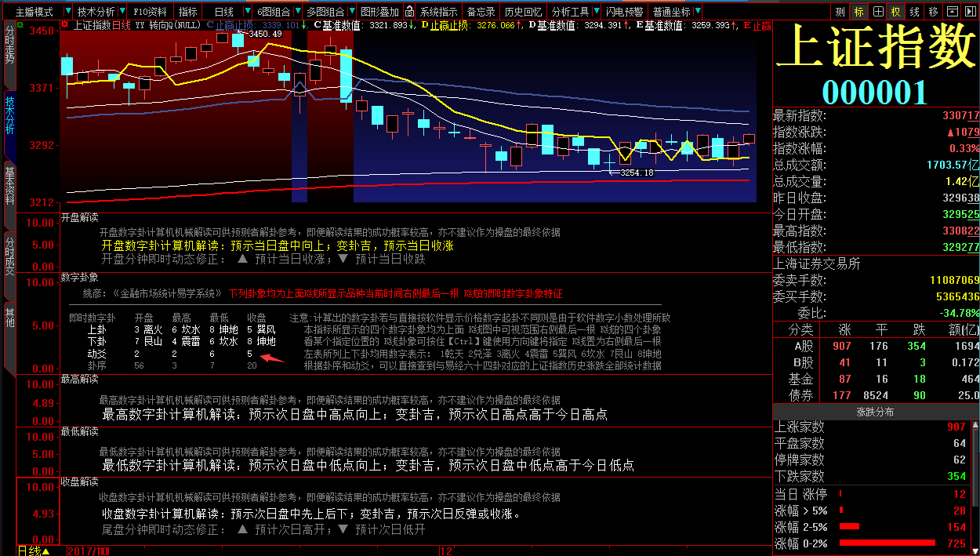Screen dimensions: 980x556
Task: Open the 分析工具 dropdown arrow
Action: tap(596, 12)
